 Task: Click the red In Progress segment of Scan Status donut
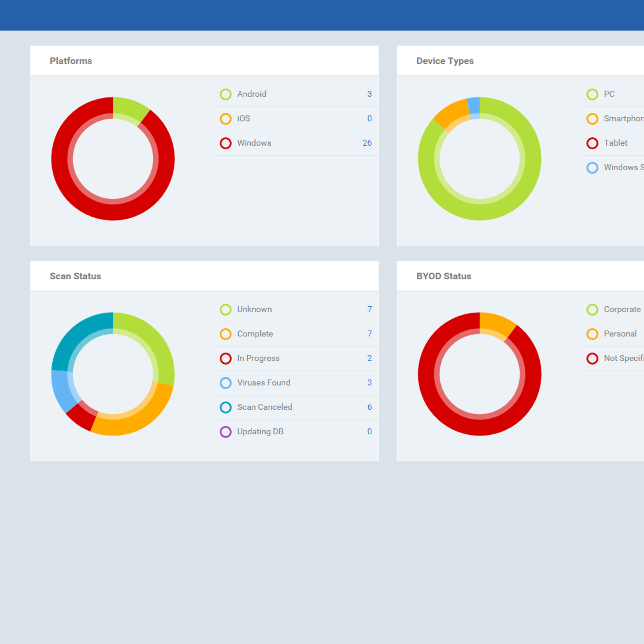tap(83, 417)
